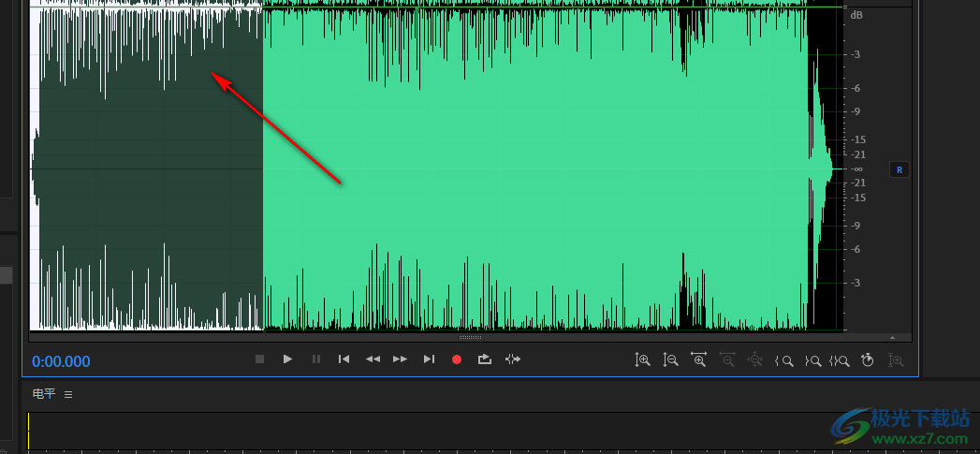Toggle Skip Selection button
Screen dimensions: 980x454
click(513, 359)
